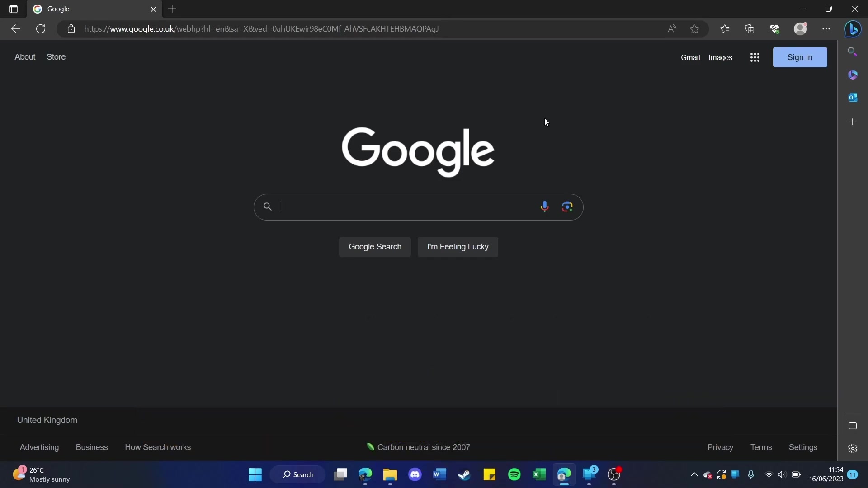Open Google Images link
Screen dimensions: 868x488
pos(720,57)
